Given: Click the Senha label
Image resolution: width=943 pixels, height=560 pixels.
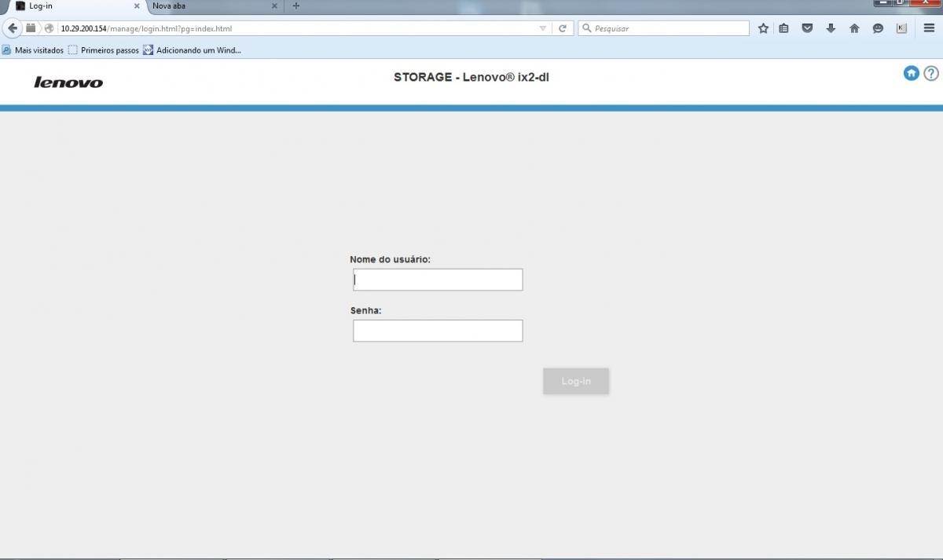Looking at the screenshot, I should [x=365, y=310].
